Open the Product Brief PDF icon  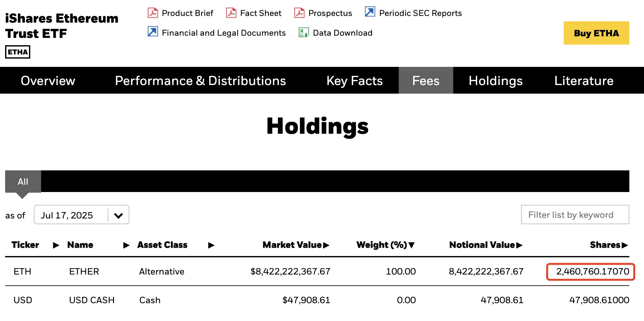(153, 13)
